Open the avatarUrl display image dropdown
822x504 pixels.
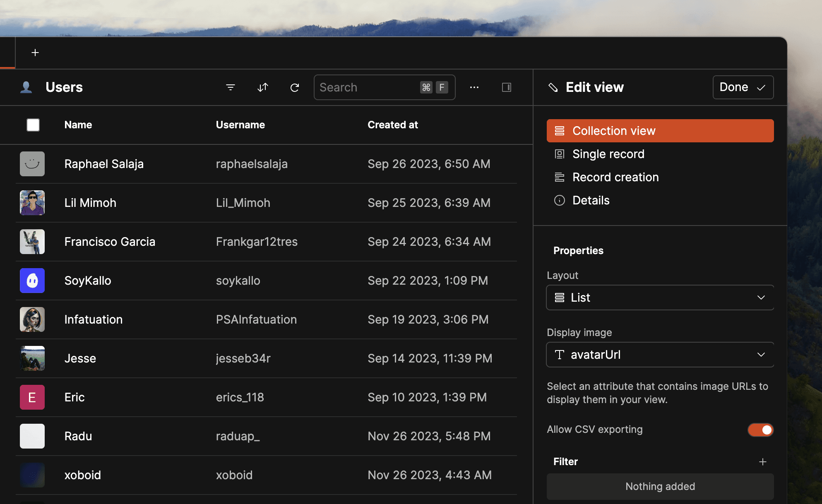pyautogui.click(x=660, y=355)
